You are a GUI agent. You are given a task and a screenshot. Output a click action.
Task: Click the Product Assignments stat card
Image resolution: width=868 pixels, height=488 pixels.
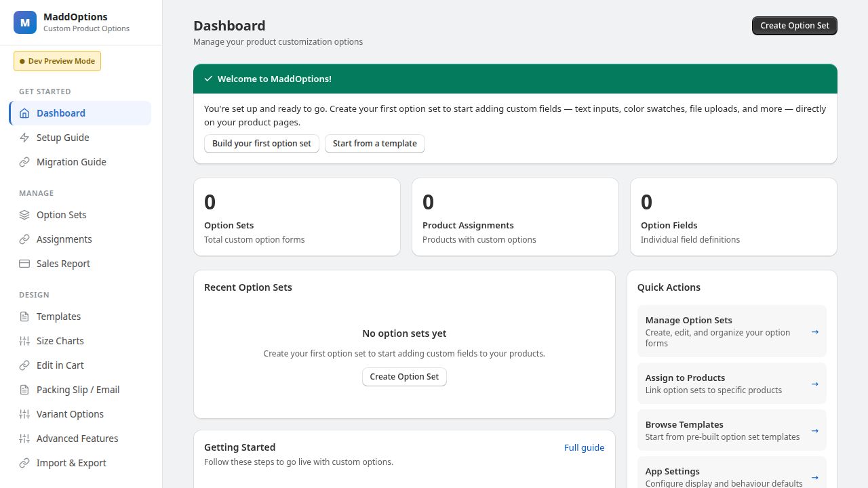pos(515,217)
